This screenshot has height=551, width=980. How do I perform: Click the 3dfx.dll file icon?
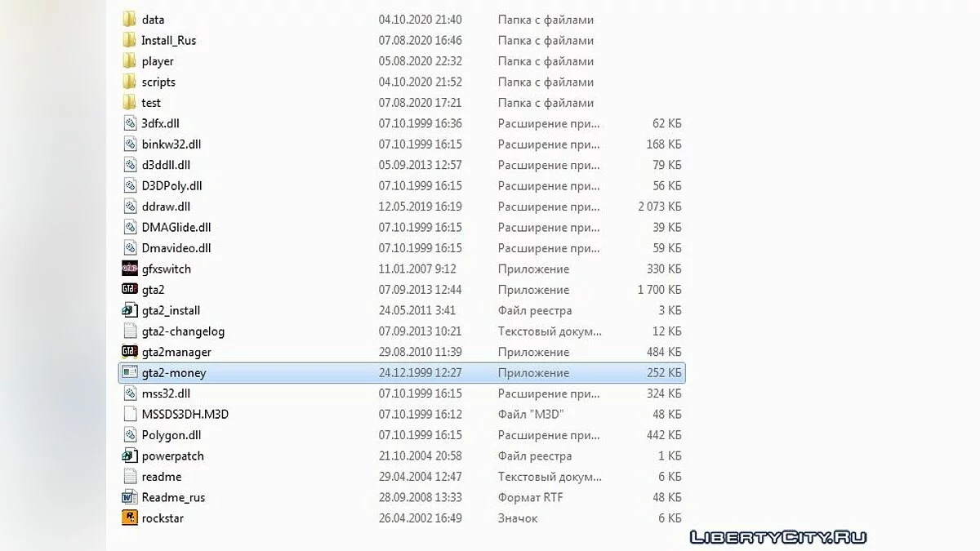(129, 123)
